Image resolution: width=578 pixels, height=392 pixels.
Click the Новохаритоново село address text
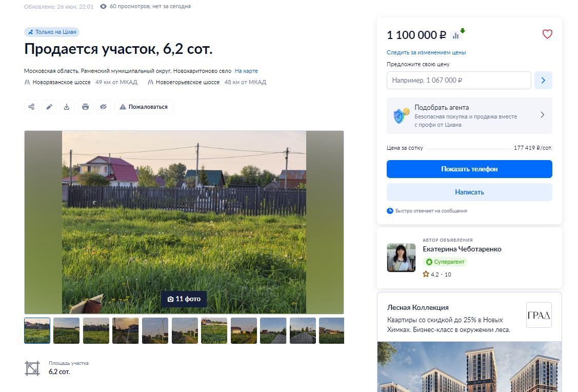click(203, 71)
